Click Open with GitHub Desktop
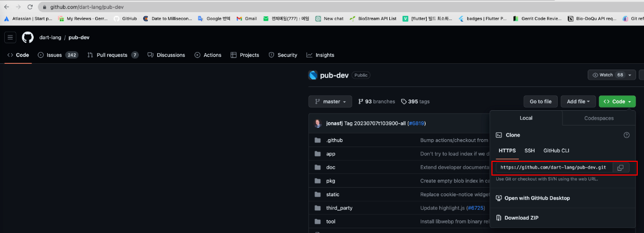Screen dimensions: 644x233 tap(533, 198)
